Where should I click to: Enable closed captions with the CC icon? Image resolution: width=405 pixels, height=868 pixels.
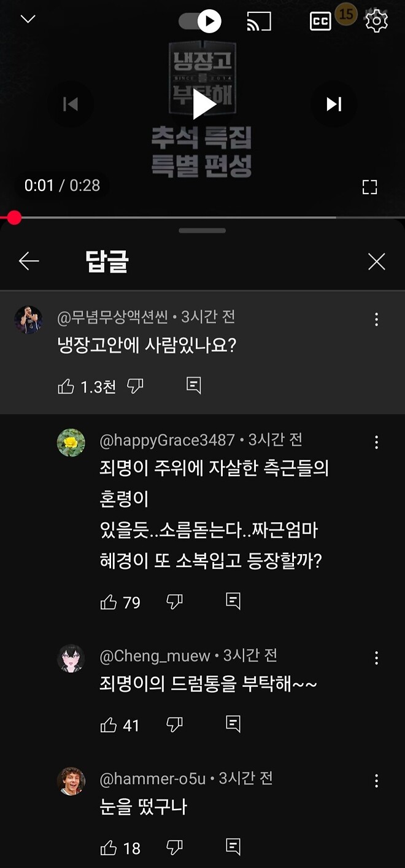tap(320, 20)
